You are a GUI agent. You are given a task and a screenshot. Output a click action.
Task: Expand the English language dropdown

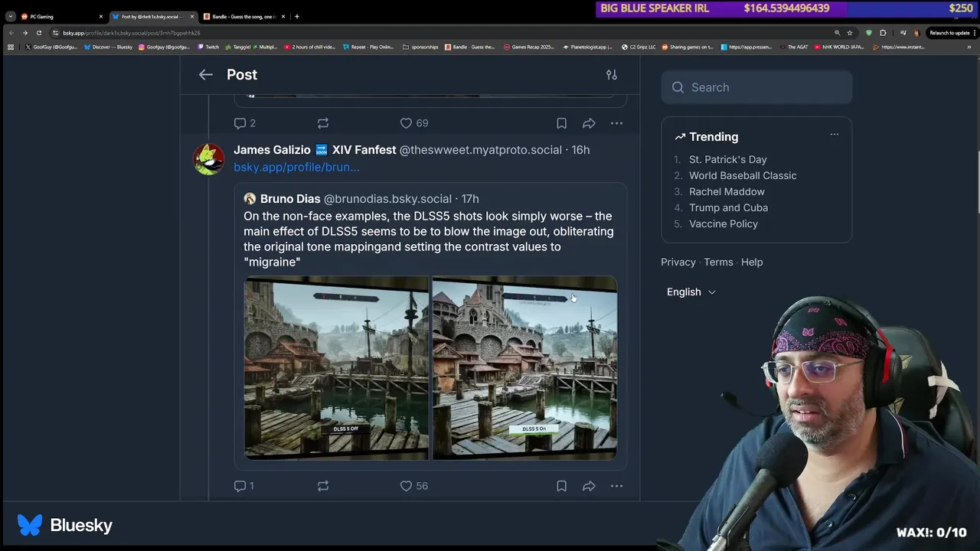[x=691, y=292]
